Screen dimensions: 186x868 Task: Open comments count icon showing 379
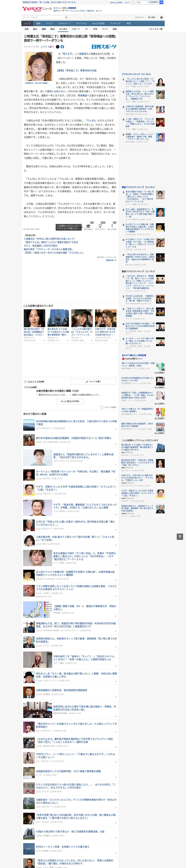coord(44,47)
